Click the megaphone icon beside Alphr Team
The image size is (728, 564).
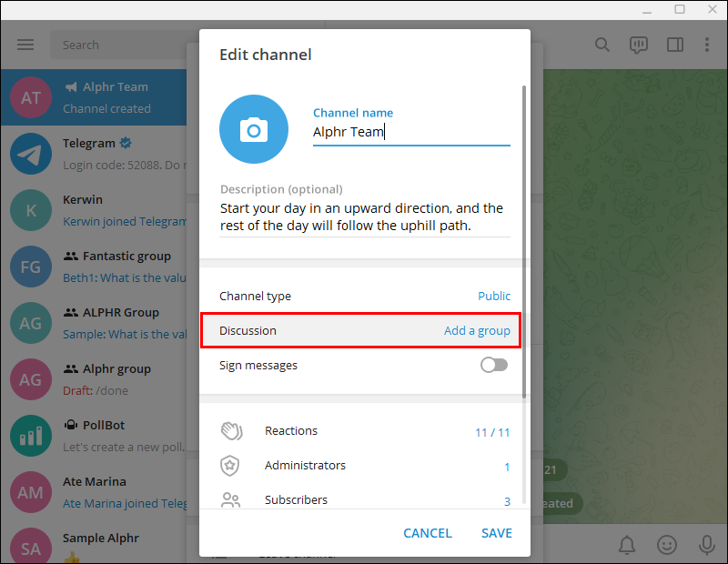tap(71, 86)
